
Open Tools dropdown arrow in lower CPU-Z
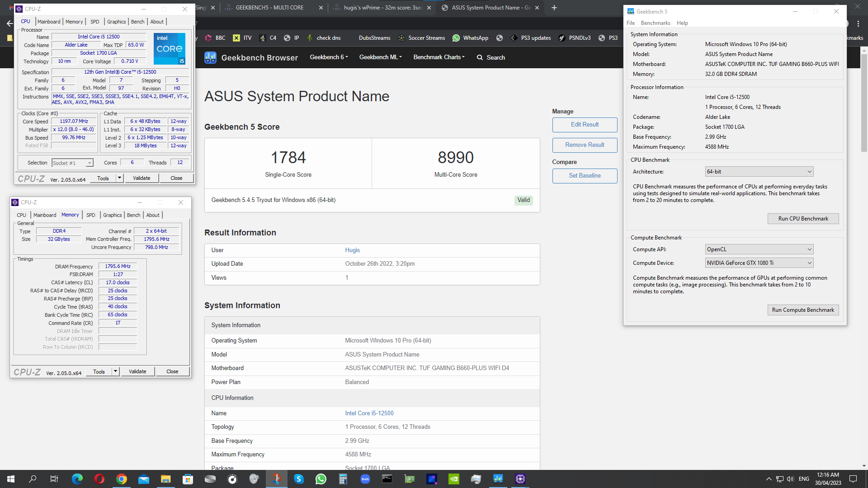tap(115, 372)
